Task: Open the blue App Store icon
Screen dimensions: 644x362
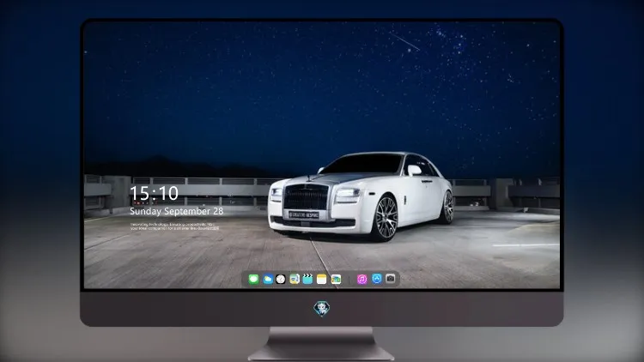Action: coord(377,279)
